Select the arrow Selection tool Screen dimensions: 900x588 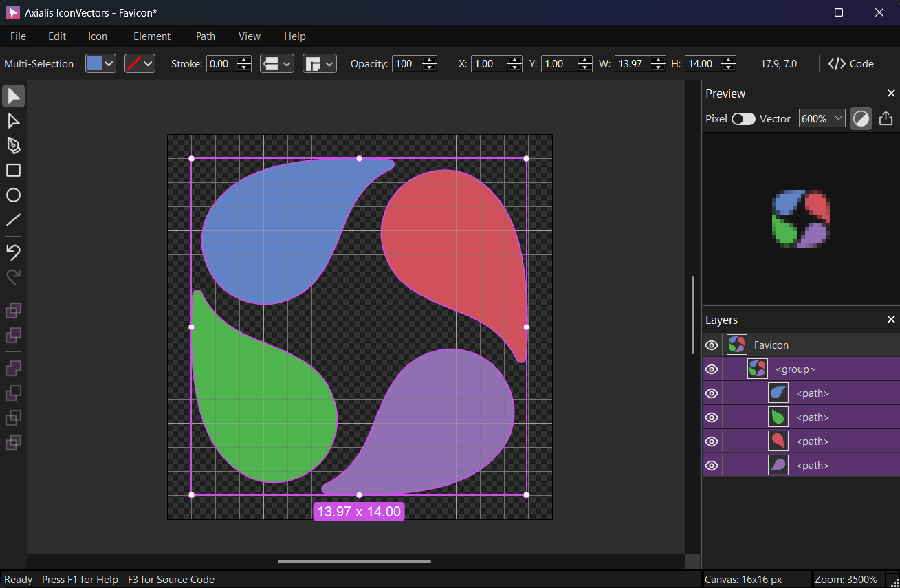(x=13, y=96)
